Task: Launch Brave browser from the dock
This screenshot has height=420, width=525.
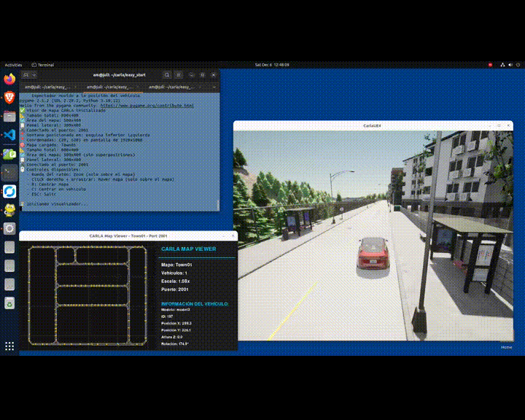Action: [9, 97]
